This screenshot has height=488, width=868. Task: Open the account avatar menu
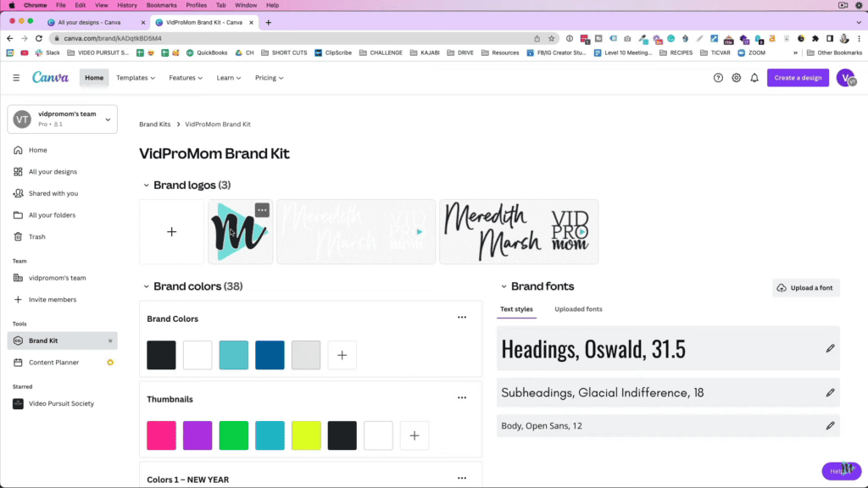click(x=847, y=78)
